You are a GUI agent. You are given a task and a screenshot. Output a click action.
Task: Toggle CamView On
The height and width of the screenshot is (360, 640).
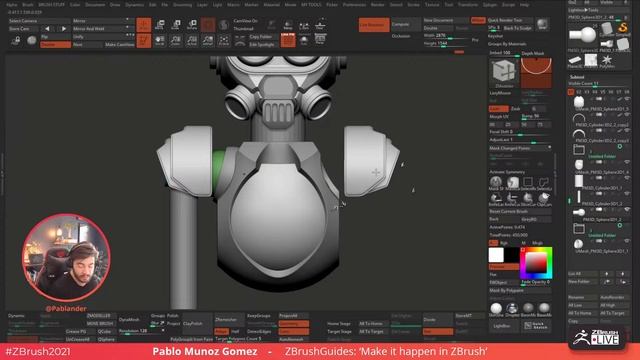(245, 21)
